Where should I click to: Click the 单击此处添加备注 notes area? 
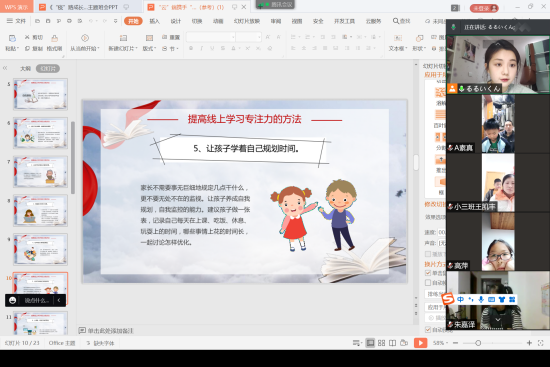tap(110, 331)
